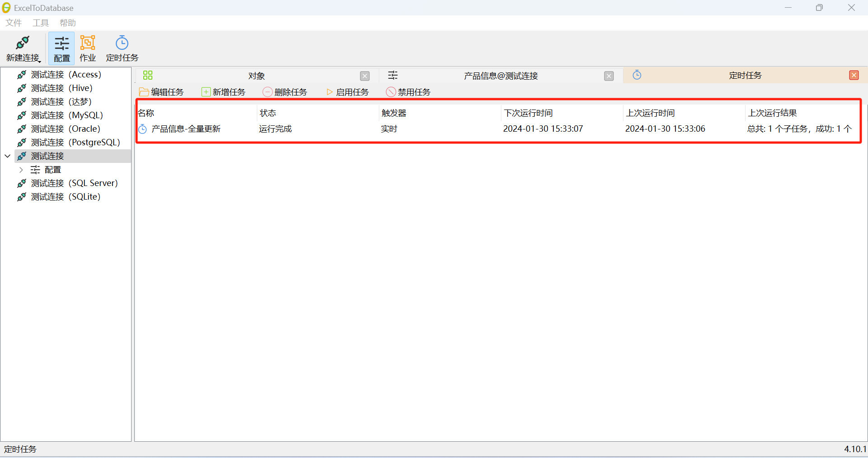Close the 产品信息@测试连接 tab
Image resolution: width=868 pixels, height=458 pixels.
coord(609,76)
